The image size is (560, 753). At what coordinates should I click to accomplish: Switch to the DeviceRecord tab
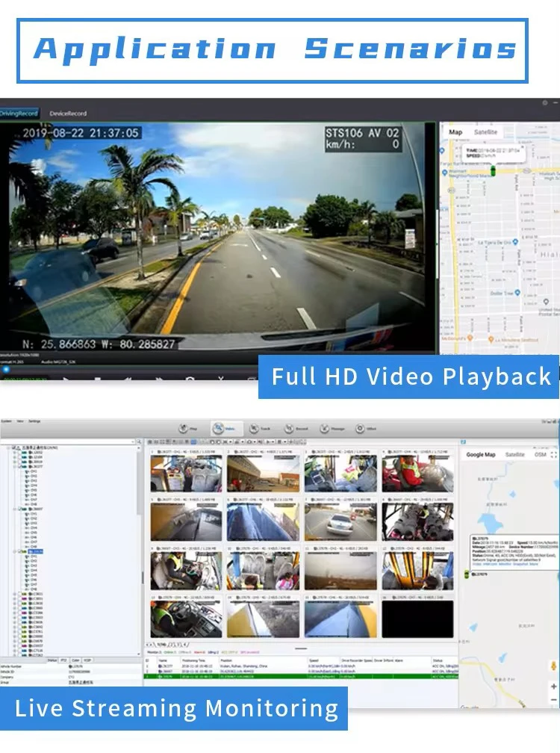click(x=68, y=114)
